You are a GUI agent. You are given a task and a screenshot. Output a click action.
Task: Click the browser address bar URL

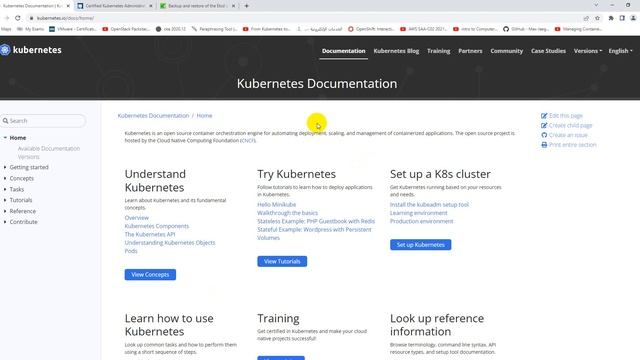pos(65,18)
